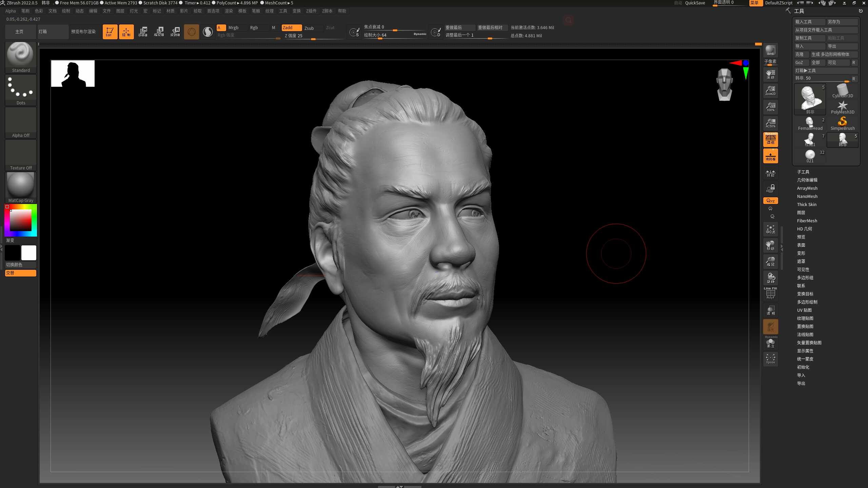Open the MatCap Gray material picker
Viewport: 868px width, 488px height.
[21, 187]
